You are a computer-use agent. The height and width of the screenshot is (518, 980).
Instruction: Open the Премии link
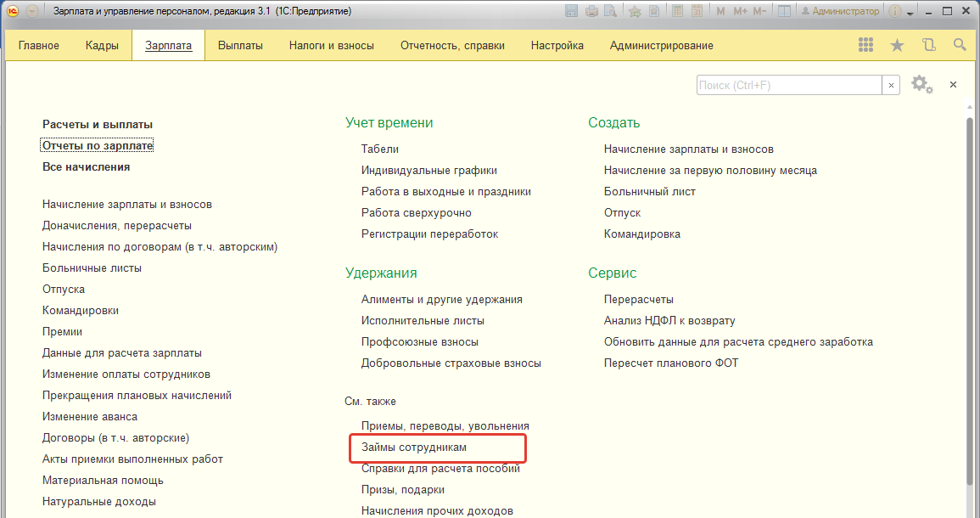pyautogui.click(x=63, y=331)
